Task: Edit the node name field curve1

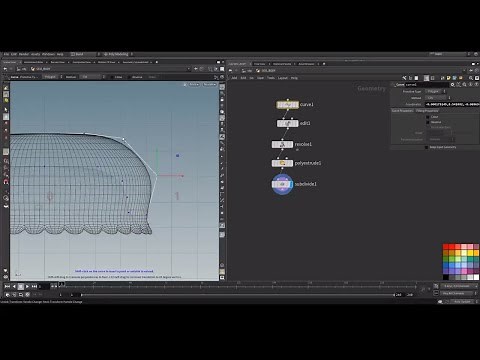Action: pyautogui.click(x=427, y=85)
